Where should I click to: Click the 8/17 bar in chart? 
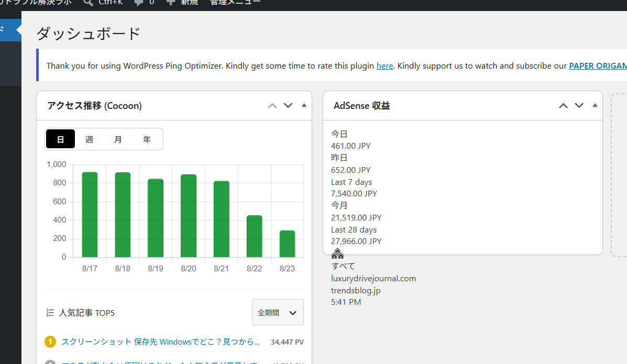click(90, 215)
